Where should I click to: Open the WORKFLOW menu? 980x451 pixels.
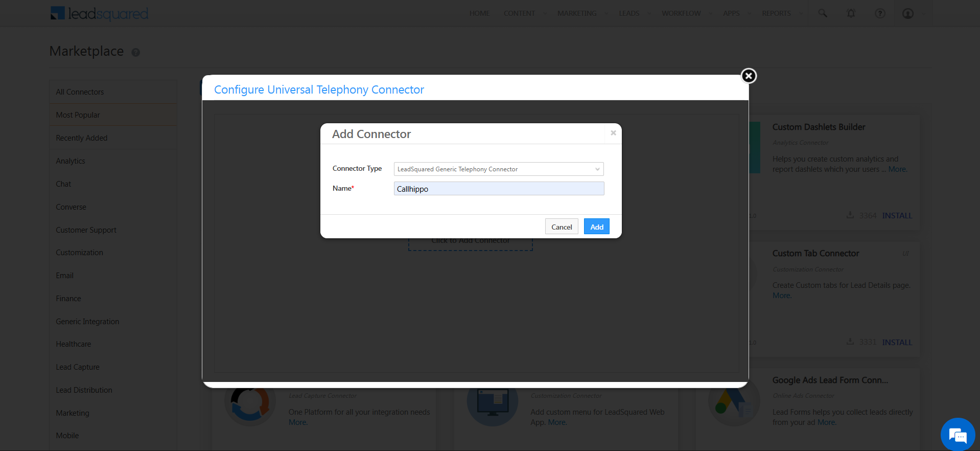pos(681,13)
